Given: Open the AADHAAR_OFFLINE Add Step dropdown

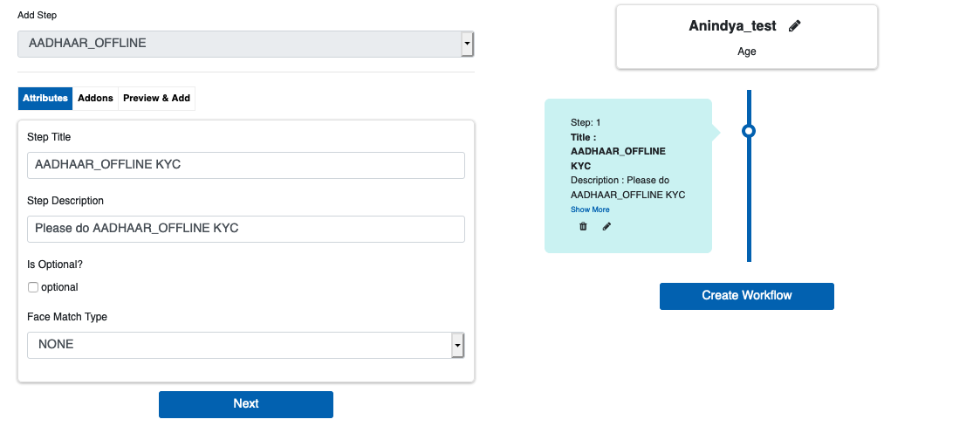Looking at the screenshot, I should click(245, 43).
